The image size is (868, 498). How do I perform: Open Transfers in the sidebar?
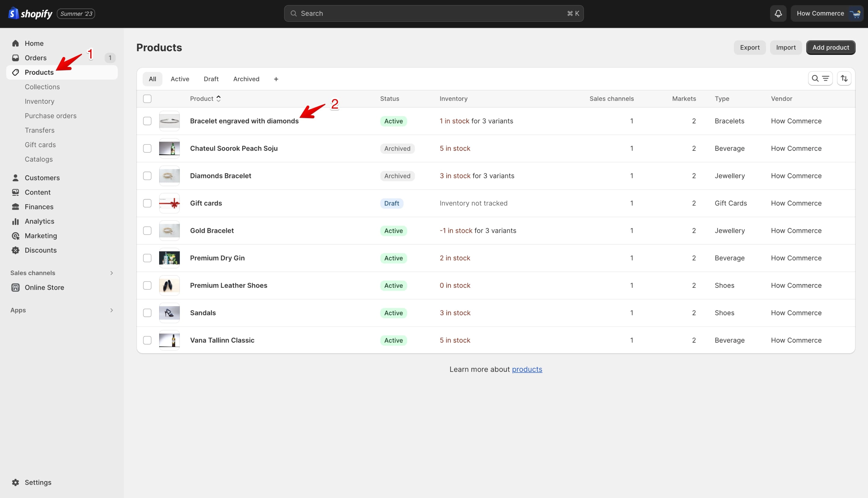(x=39, y=130)
